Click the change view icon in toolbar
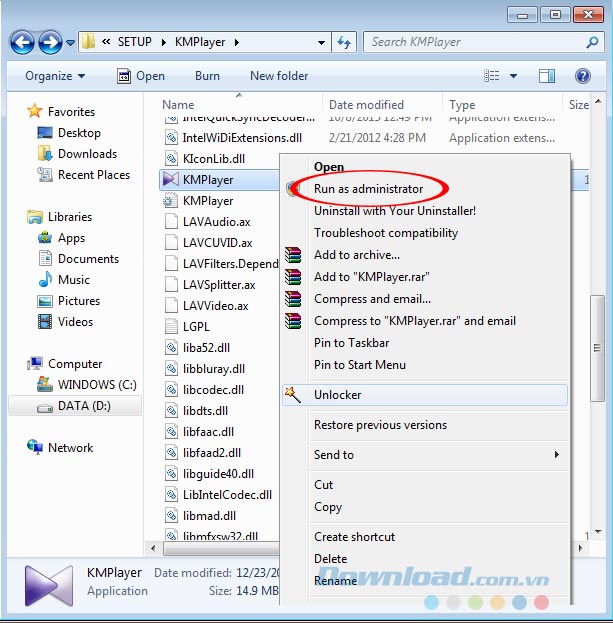 click(491, 76)
